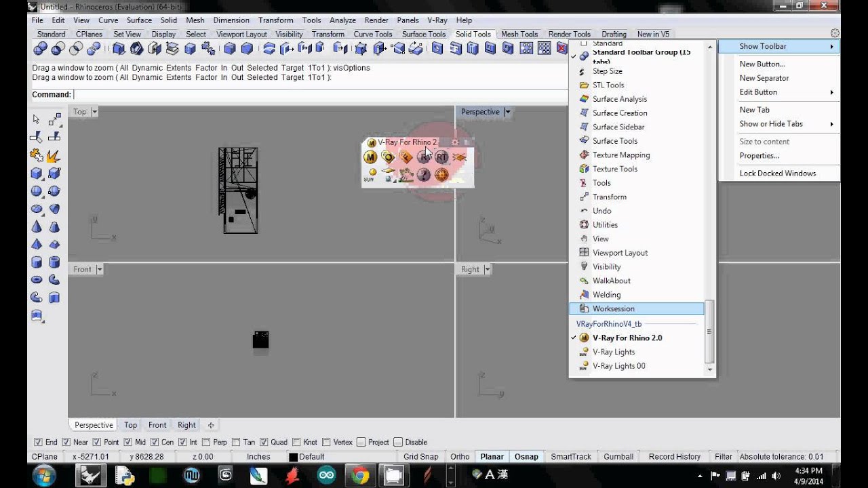
Task: Toggle the Near osnap checkbox
Action: 66,442
